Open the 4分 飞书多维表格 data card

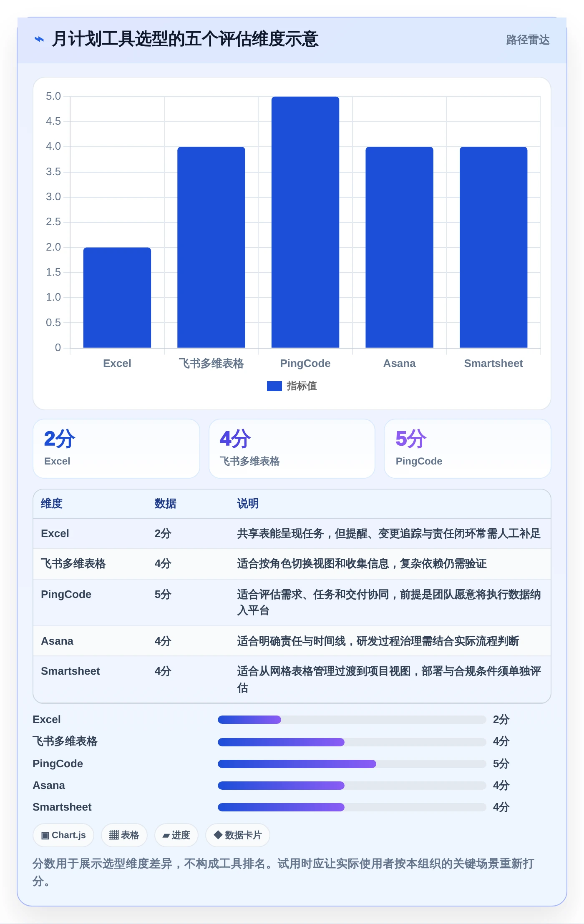point(292,449)
